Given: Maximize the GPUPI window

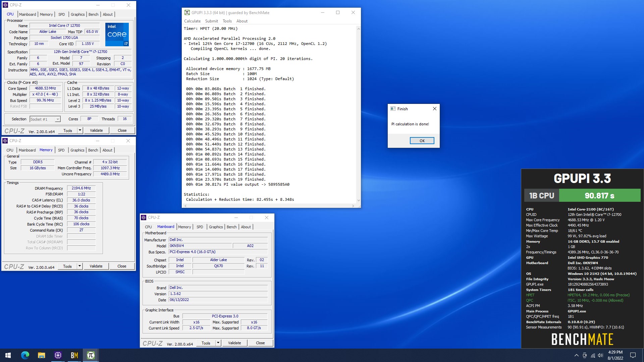Looking at the screenshot, I should pos(338,12).
